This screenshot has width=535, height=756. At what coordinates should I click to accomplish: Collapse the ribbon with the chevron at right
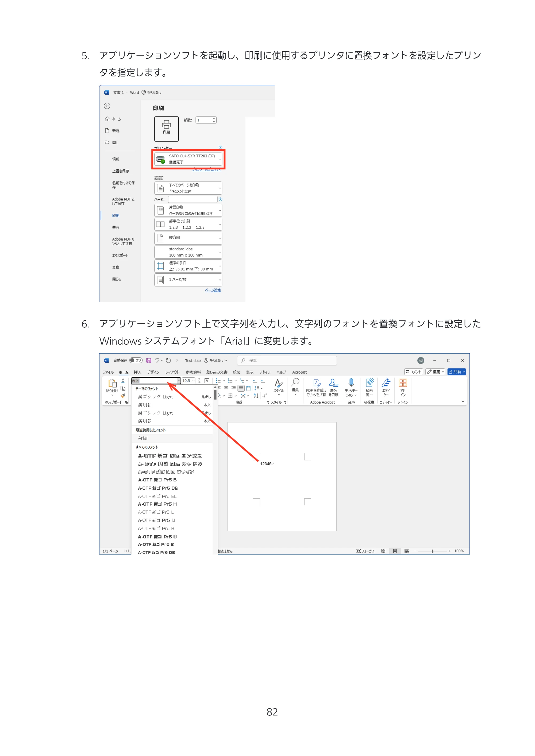coord(463,401)
